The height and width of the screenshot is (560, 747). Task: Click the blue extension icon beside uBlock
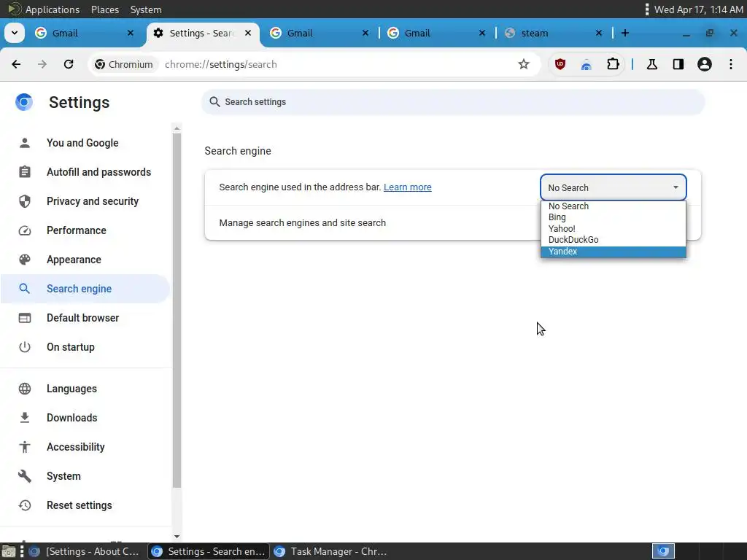[587, 64]
